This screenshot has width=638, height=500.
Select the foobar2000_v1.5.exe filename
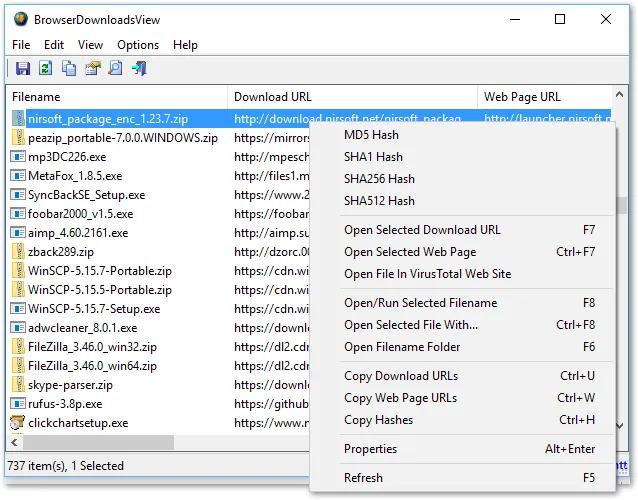(81, 214)
